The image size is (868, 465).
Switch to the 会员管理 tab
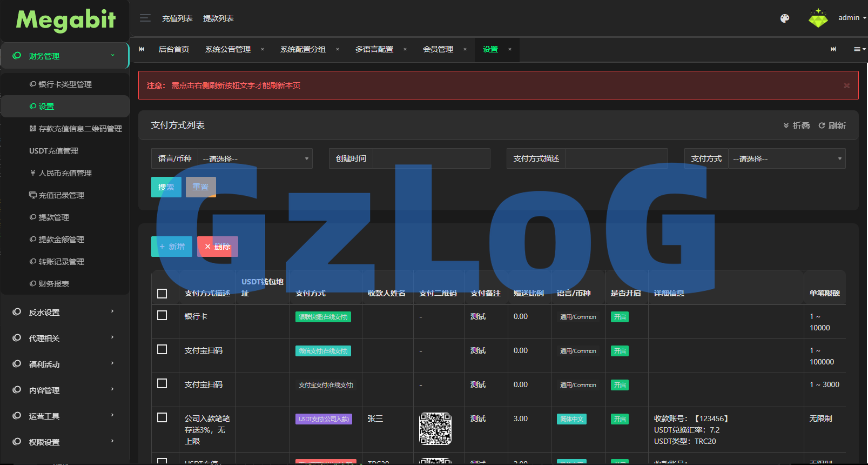pos(438,49)
